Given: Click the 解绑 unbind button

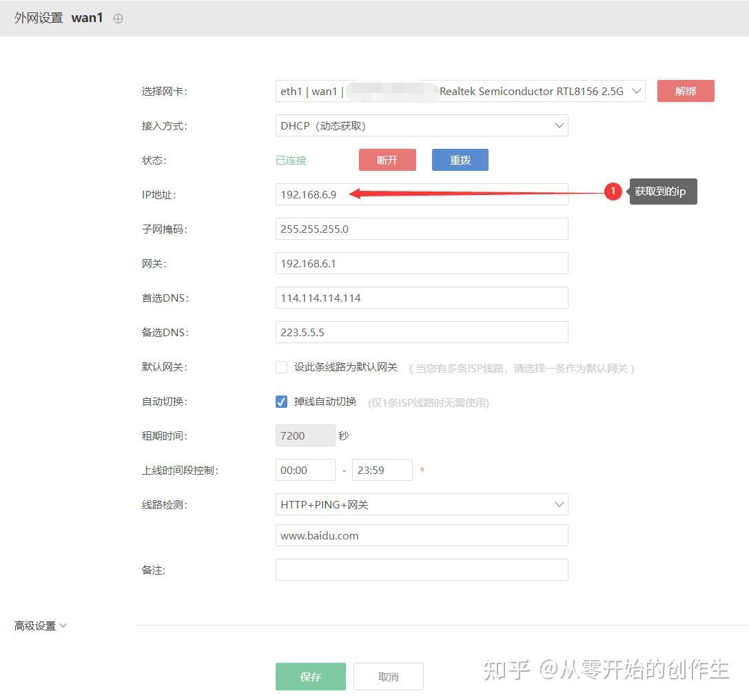Looking at the screenshot, I should (x=685, y=90).
